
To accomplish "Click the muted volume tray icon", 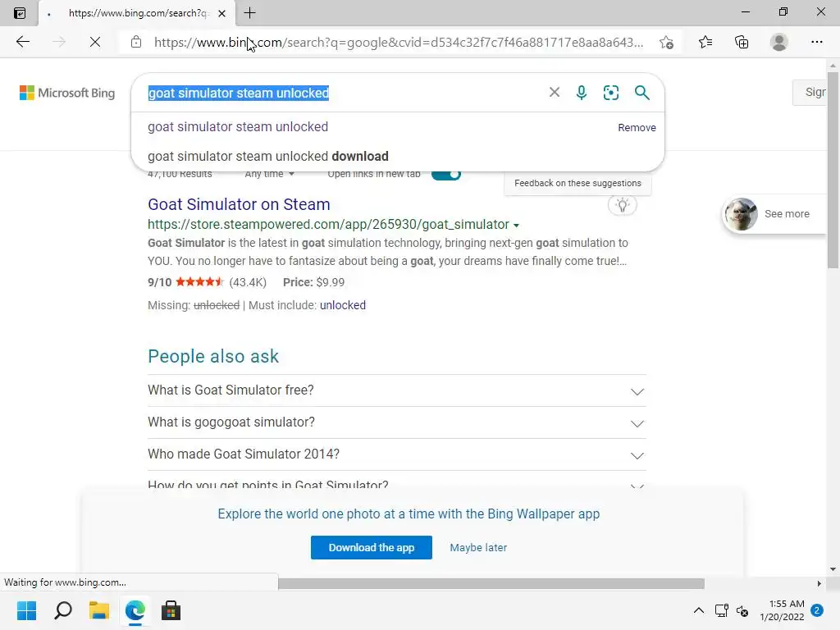I will (x=742, y=610).
